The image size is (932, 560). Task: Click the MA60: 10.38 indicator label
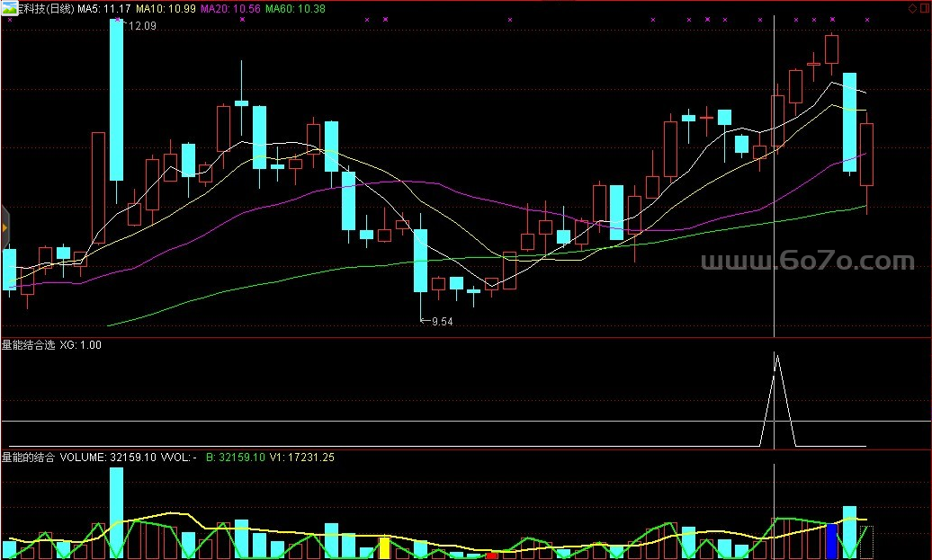click(x=295, y=9)
